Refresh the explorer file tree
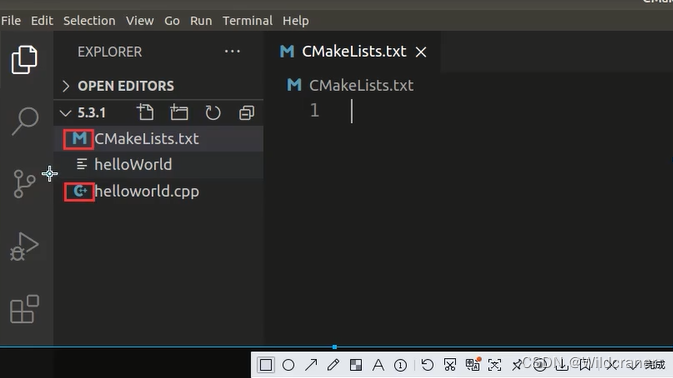673x378 pixels. point(213,113)
